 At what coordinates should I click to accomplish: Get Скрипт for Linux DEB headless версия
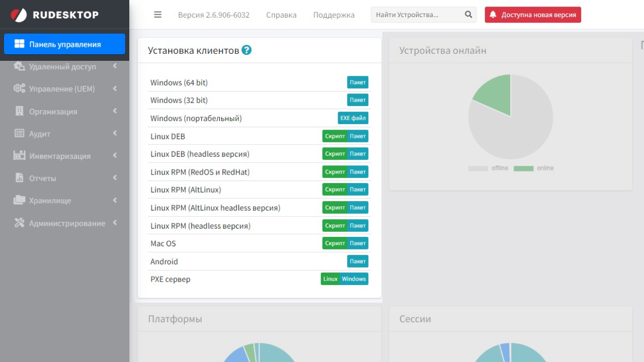pos(335,154)
